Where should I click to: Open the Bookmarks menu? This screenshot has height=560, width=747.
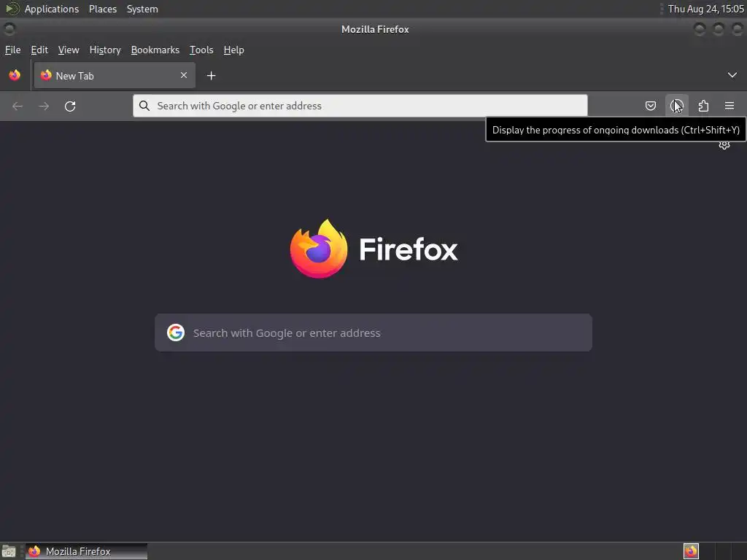click(x=155, y=50)
